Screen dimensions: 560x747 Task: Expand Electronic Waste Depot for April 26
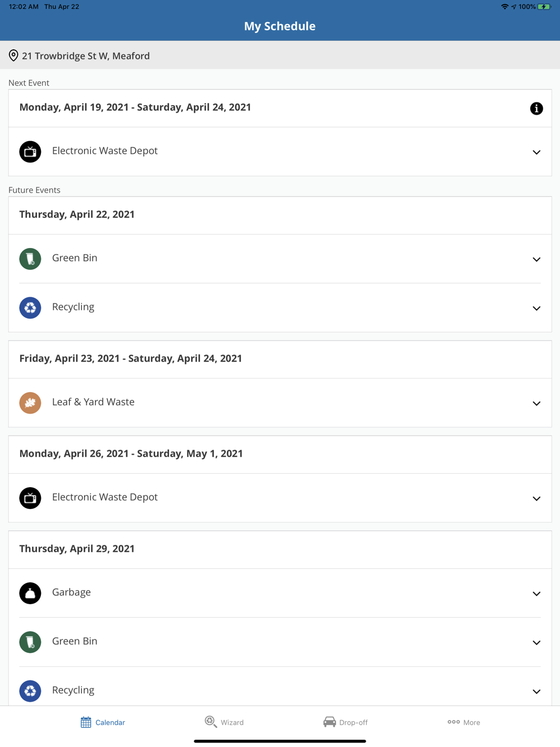click(536, 498)
